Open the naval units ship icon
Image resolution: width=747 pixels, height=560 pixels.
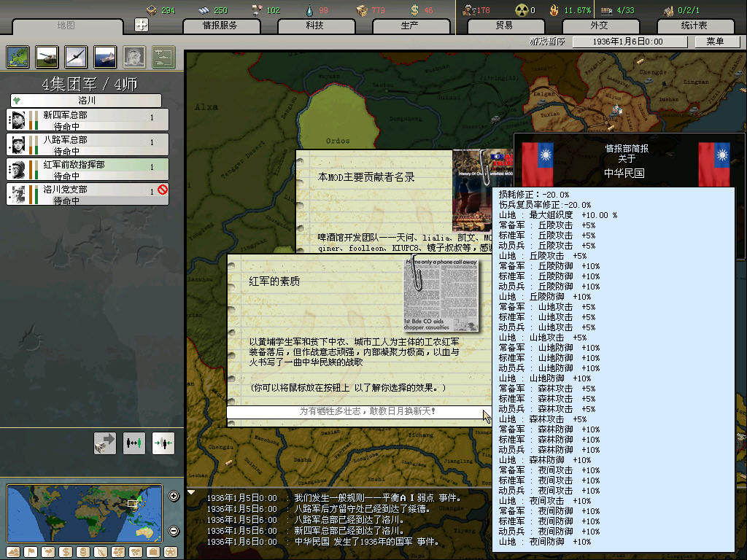point(106,56)
